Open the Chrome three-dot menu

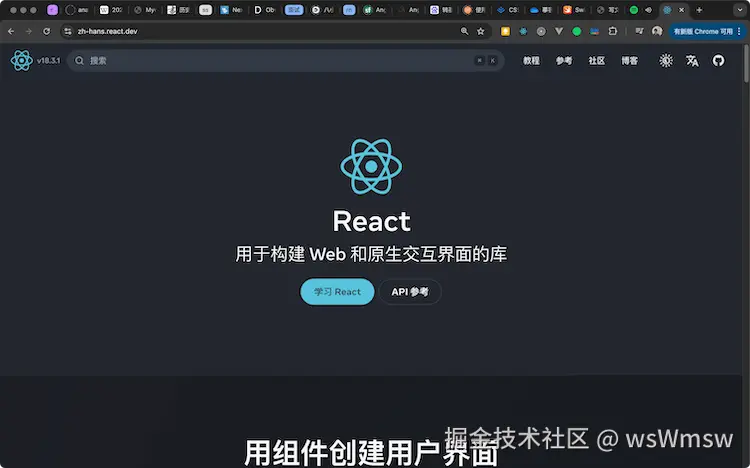tap(739, 31)
